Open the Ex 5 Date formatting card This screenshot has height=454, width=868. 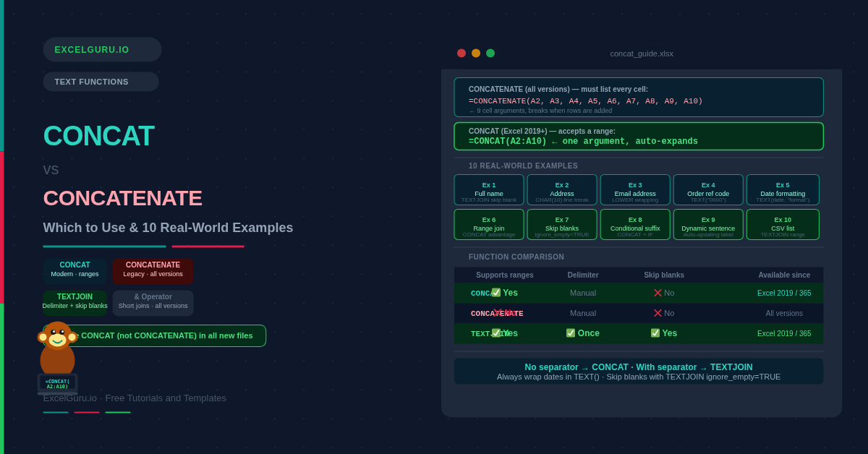coord(783,190)
